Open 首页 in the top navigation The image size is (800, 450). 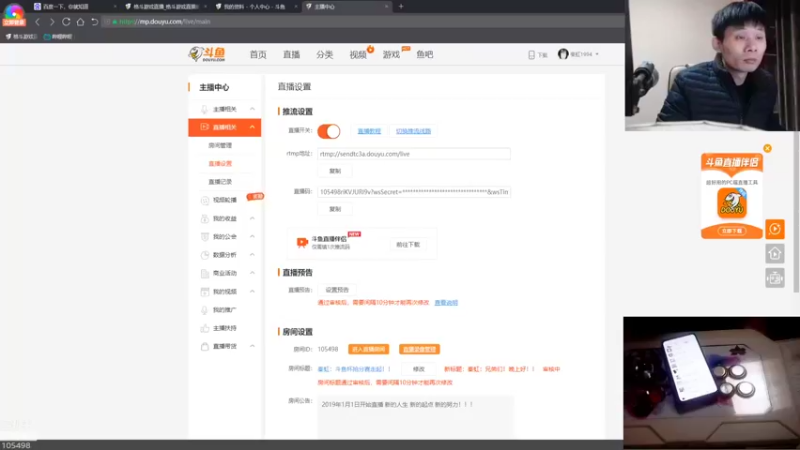[x=258, y=55]
